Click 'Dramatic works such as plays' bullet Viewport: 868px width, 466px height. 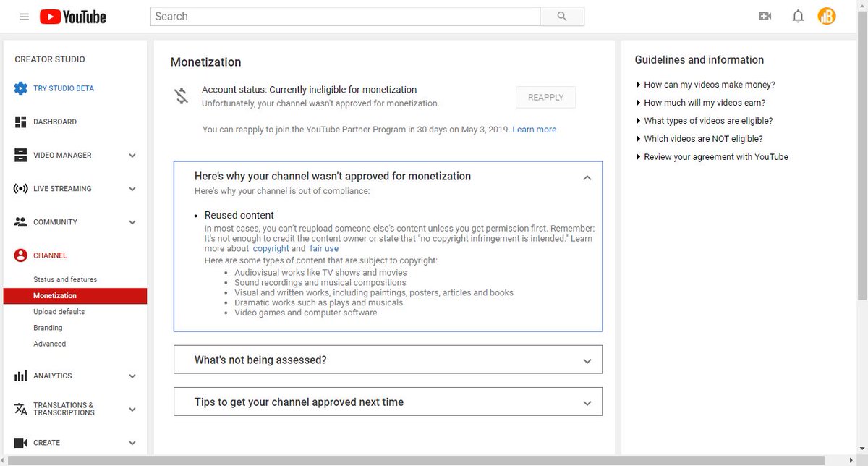[319, 302]
